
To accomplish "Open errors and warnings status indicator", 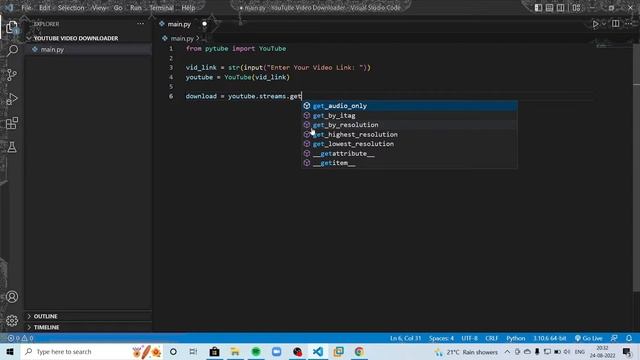I will tap(20, 338).
